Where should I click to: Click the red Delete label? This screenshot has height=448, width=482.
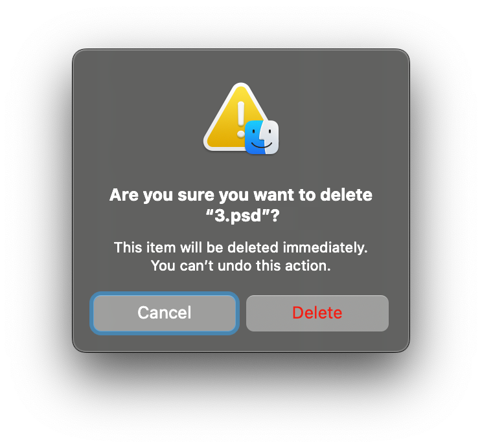tap(317, 313)
